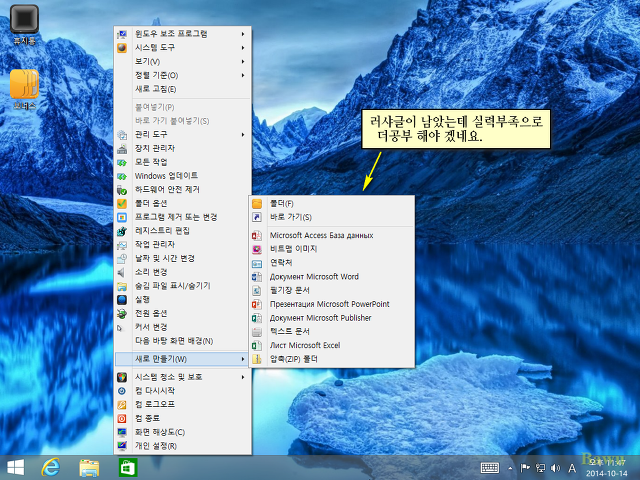Choose 화면 해상도(C) from context menu
The height and width of the screenshot is (480, 640).
point(182,432)
